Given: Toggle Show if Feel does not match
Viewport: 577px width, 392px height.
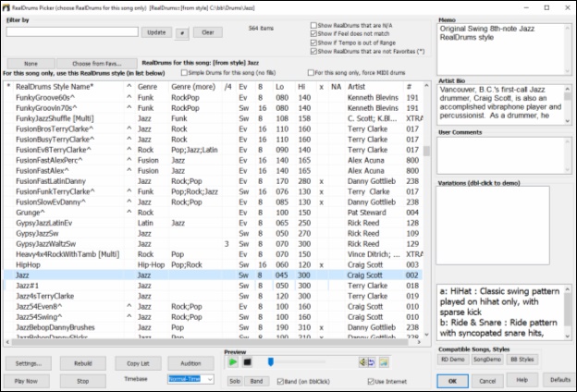Looking at the screenshot, I should (313, 34).
